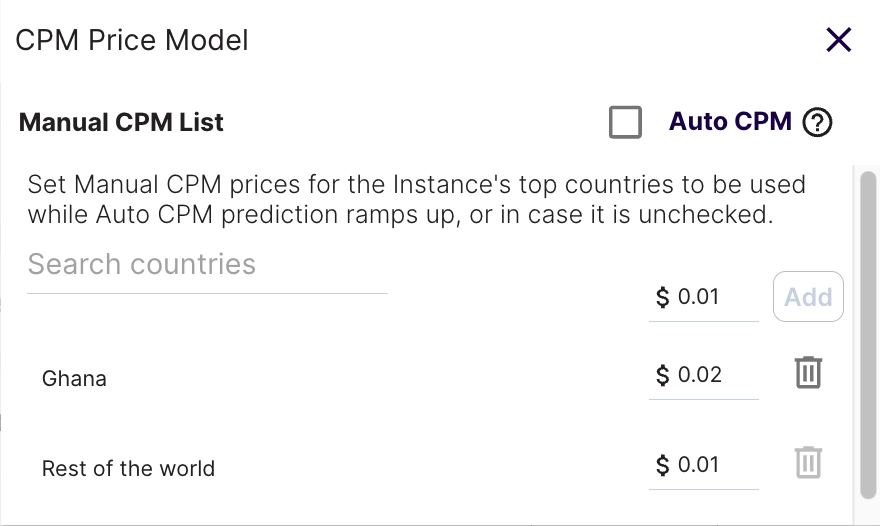Click the Auto CPM label text

coord(730,121)
